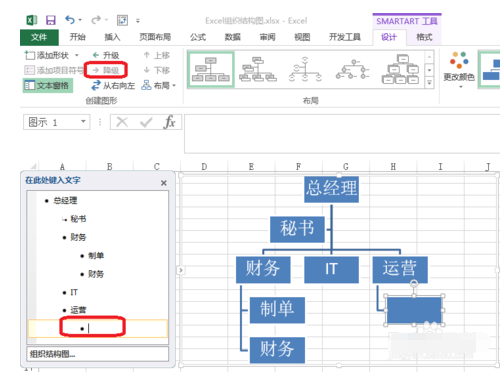Select column D header

(204, 166)
